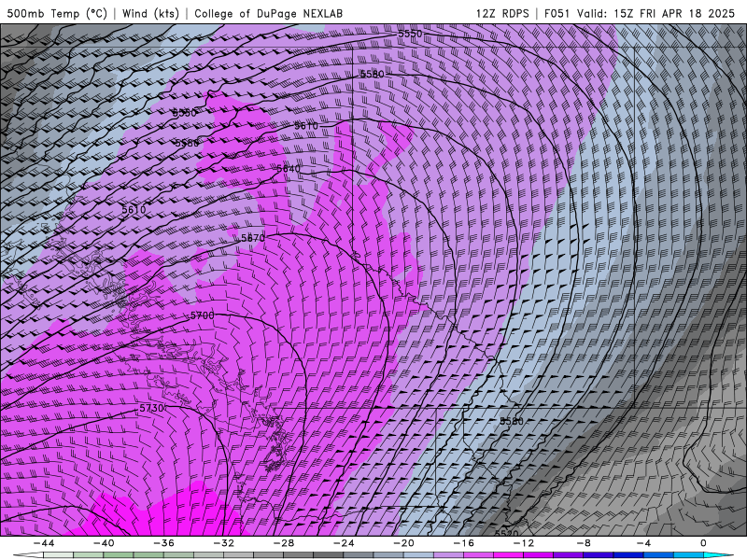Click the 5640 height contour label

pyautogui.click(x=289, y=169)
